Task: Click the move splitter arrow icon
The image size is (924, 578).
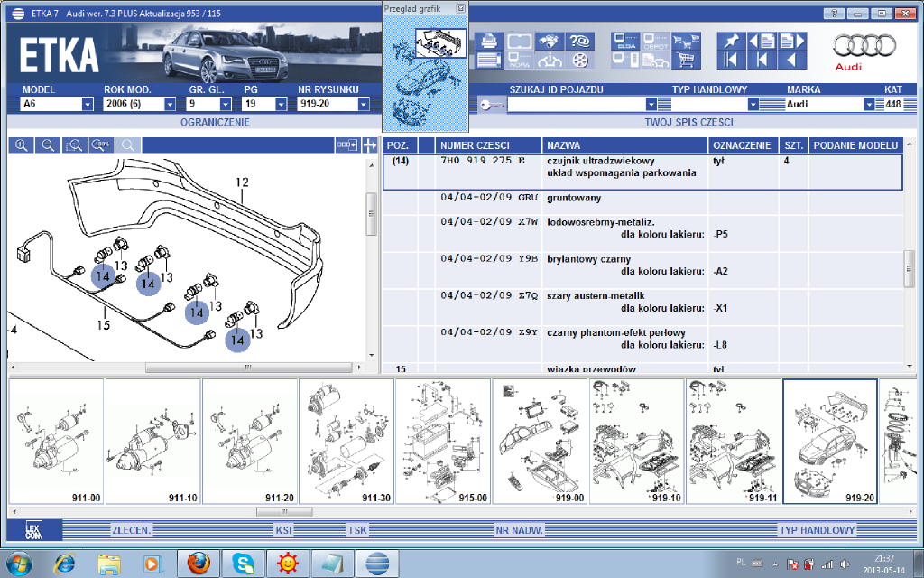Action: [369, 145]
